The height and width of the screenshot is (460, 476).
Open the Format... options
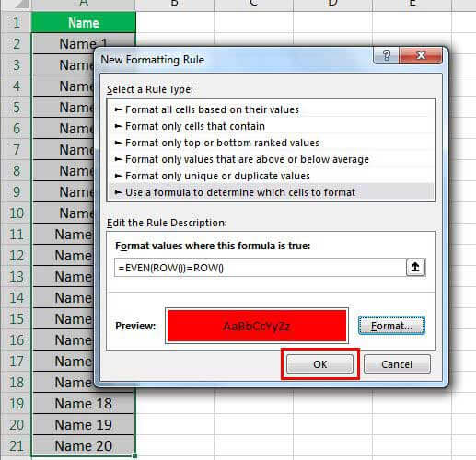(391, 326)
